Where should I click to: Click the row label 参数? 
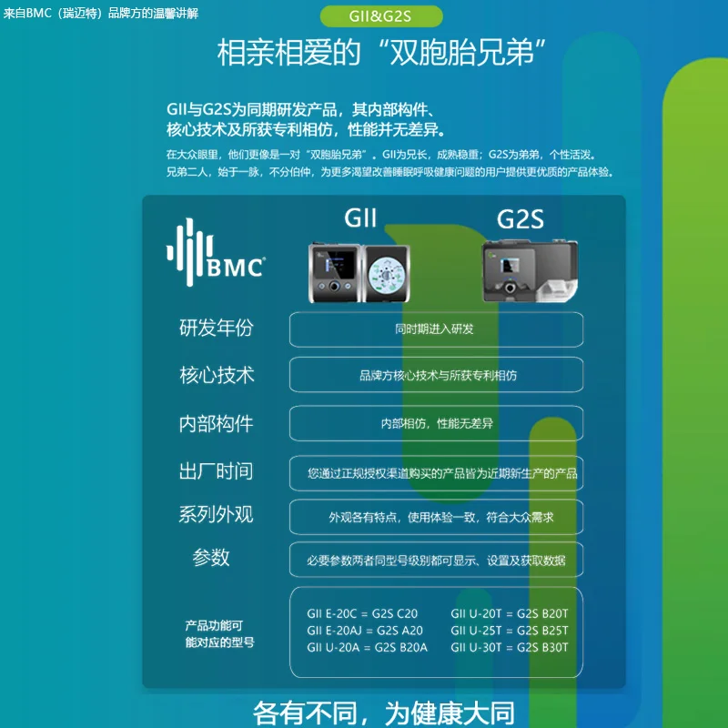[x=211, y=557]
